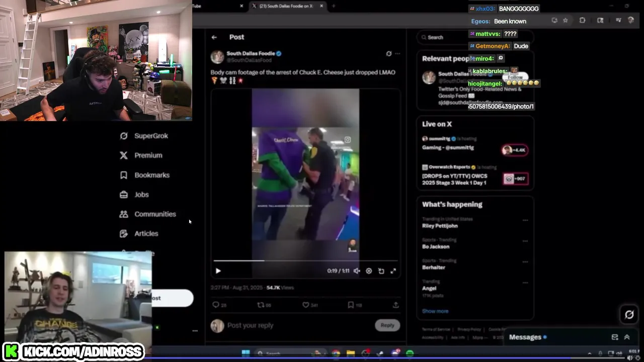Image resolution: width=644 pixels, height=362 pixels.
Task: Join summit1g Gaming live stream
Action: coord(515,150)
